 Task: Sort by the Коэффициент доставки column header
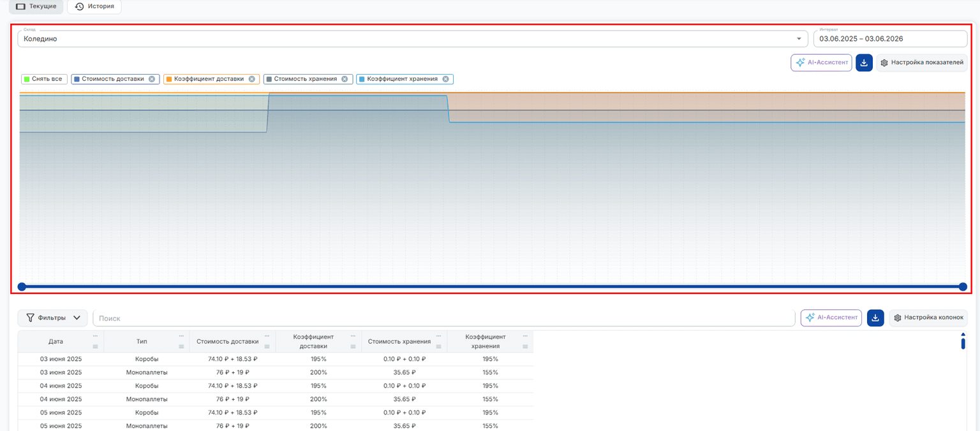313,341
